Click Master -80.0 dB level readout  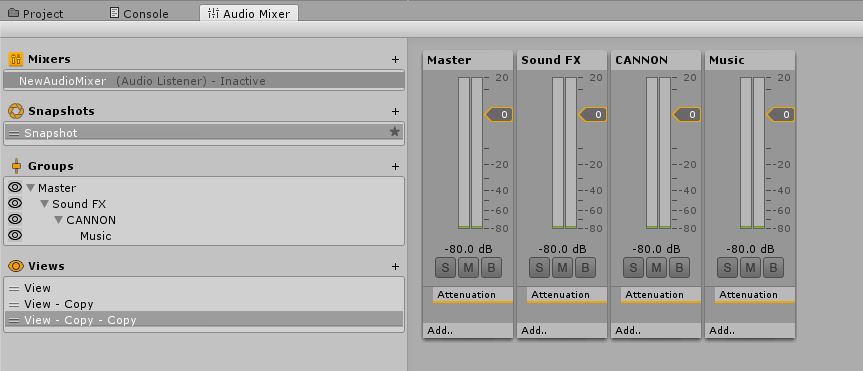coord(468,249)
